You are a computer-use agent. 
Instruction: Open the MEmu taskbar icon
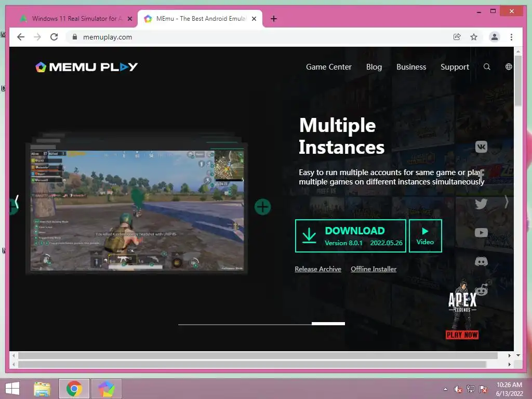click(106, 389)
